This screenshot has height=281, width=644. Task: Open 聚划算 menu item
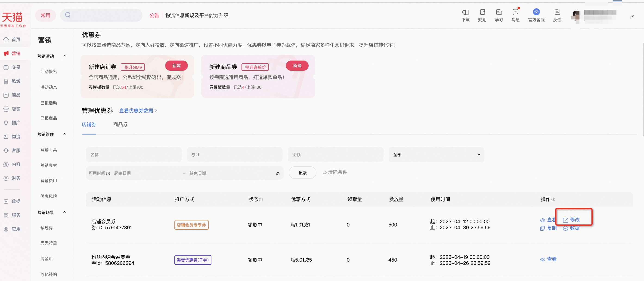46,228
